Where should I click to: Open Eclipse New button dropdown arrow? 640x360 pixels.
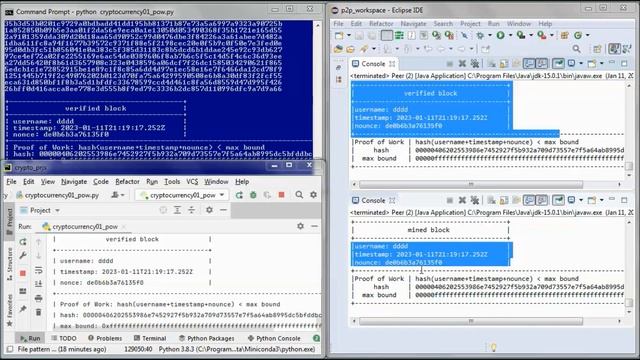pyautogui.click(x=349, y=36)
